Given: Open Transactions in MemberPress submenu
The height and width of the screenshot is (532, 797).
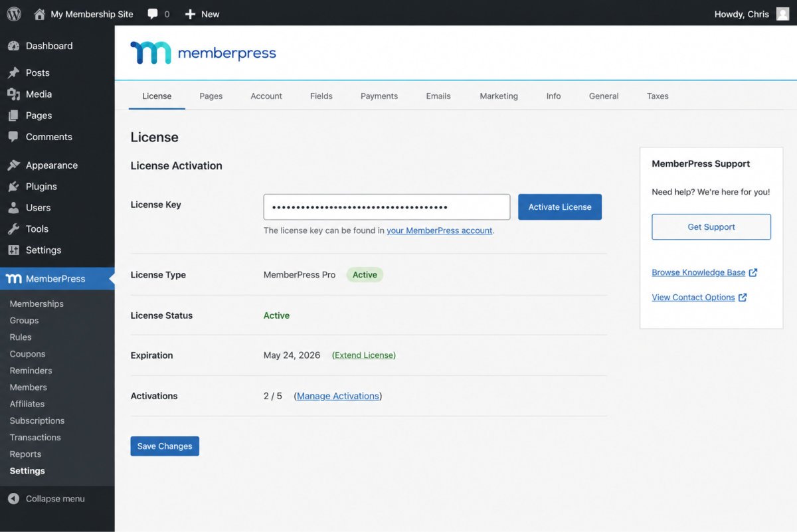Looking at the screenshot, I should 35,438.
